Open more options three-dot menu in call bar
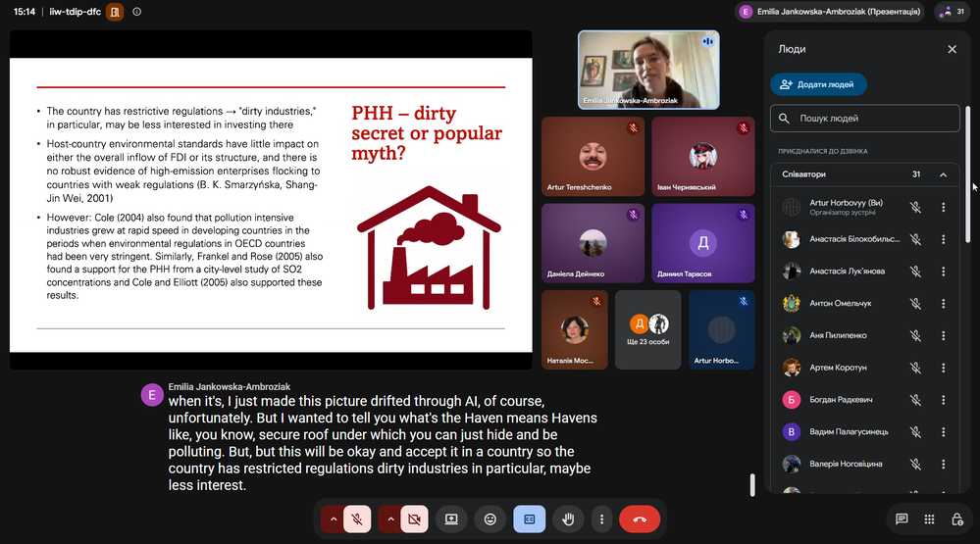This screenshot has width=980, height=544. click(x=601, y=519)
